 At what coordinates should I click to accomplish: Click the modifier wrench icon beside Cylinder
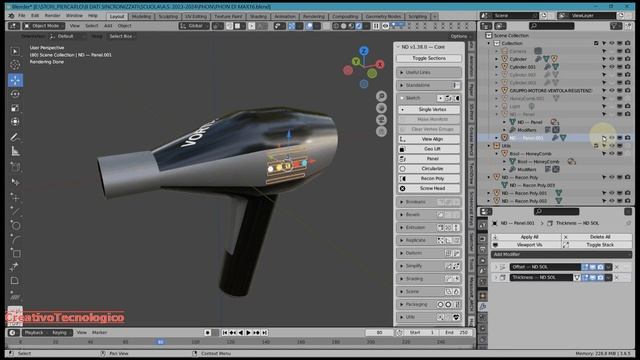click(539, 59)
